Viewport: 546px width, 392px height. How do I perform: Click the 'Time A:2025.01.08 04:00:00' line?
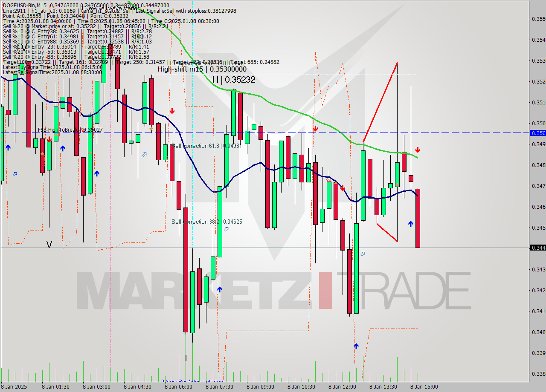click(x=111, y=21)
